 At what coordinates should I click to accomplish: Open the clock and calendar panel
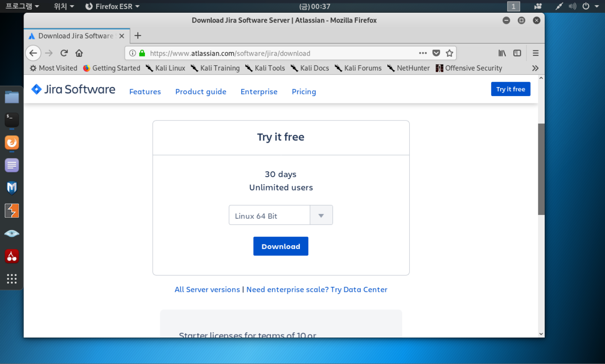coord(315,6)
